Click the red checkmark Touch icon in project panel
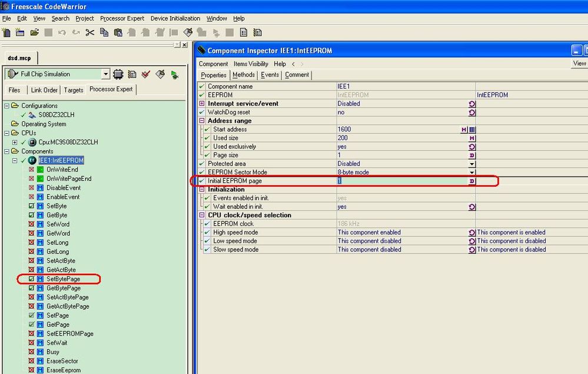Viewport: 588px width, 374px height. 146,74
